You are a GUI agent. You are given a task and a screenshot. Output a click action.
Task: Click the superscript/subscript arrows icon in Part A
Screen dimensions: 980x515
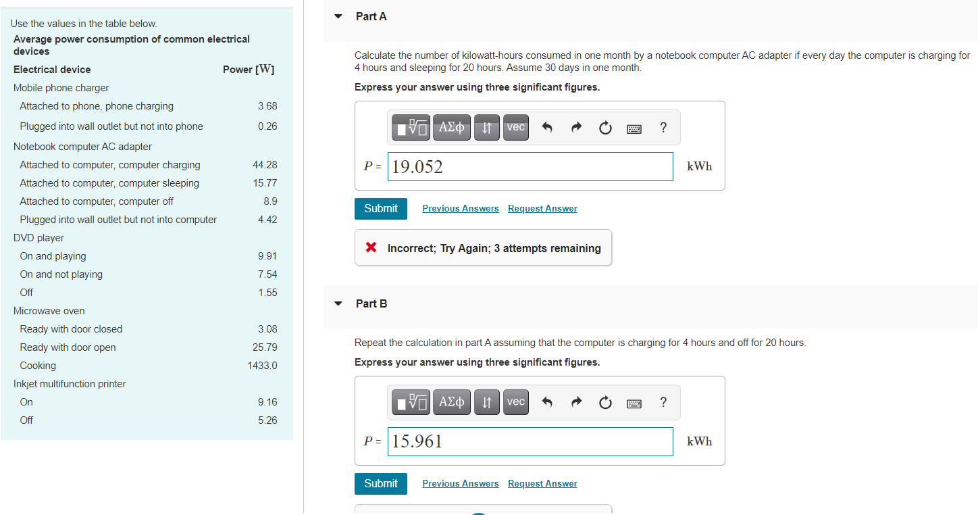[x=487, y=127]
